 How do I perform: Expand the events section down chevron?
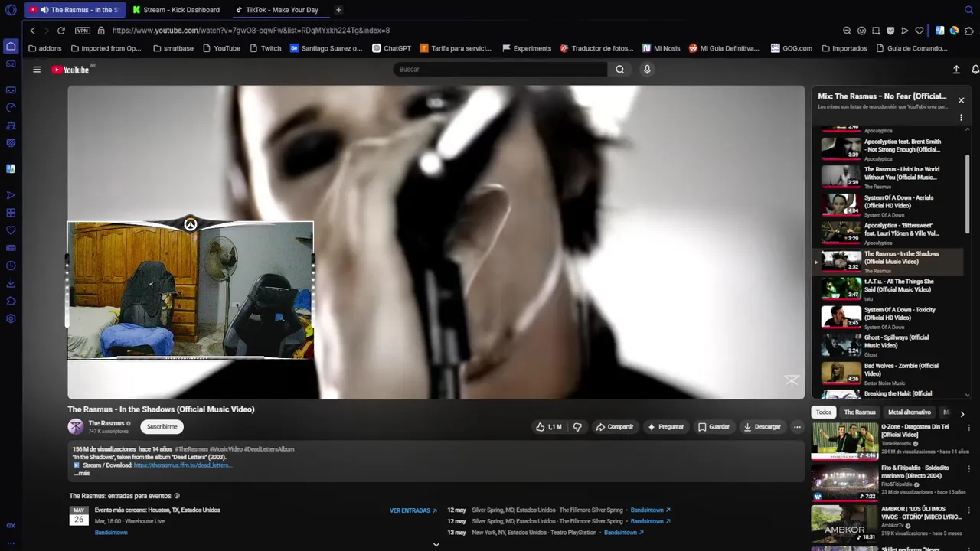click(x=436, y=545)
